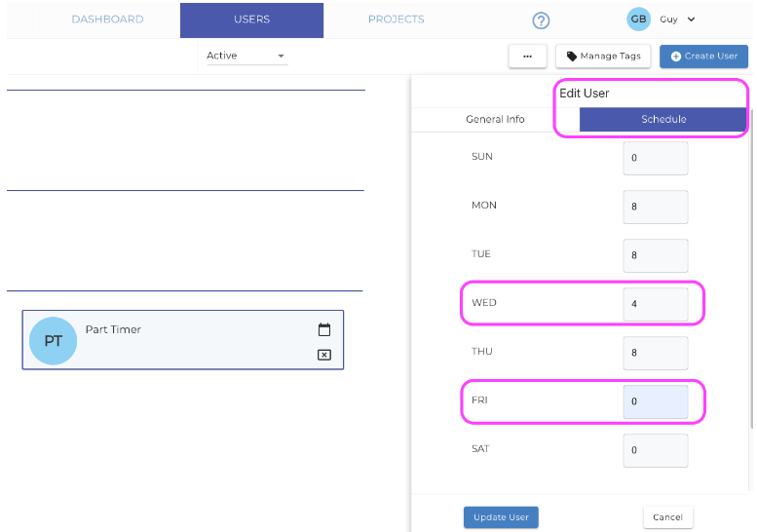
Task: Click the PT avatar circle
Action: tap(54, 341)
